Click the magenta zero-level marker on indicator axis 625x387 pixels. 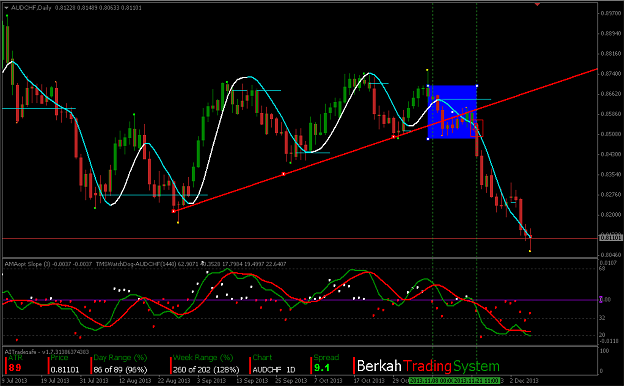[601, 299]
